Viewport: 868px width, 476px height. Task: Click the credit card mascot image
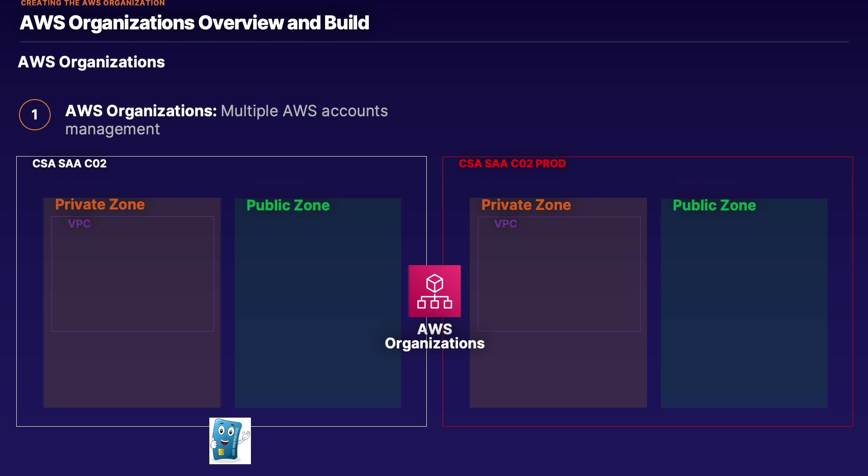(230, 441)
